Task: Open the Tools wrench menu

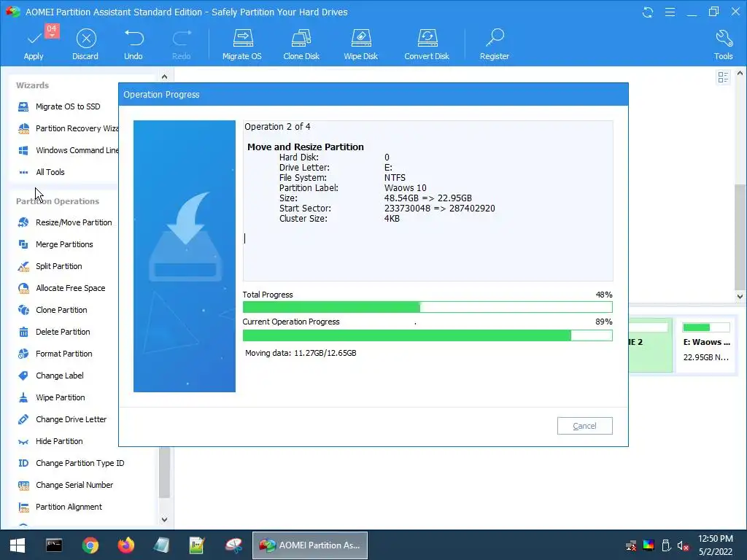Action: [723, 44]
